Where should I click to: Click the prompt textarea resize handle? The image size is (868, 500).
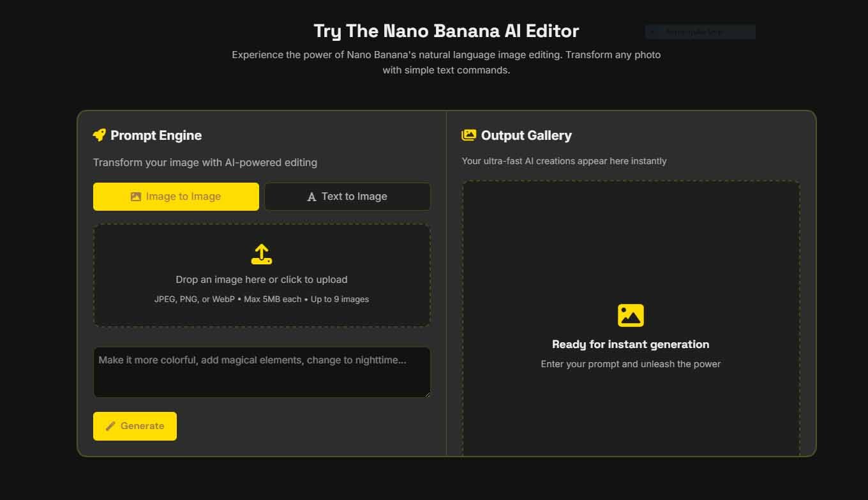point(427,394)
